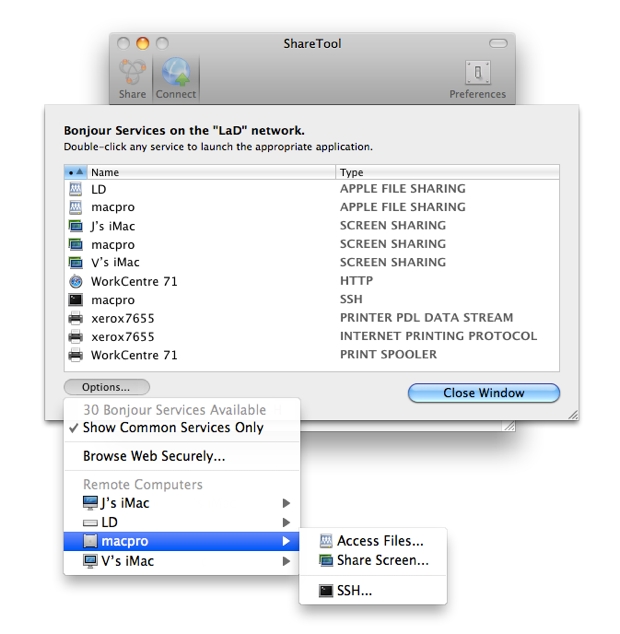Viewport: 620px width, 634px height.
Task: Click the Close Window button
Action: [x=484, y=393]
